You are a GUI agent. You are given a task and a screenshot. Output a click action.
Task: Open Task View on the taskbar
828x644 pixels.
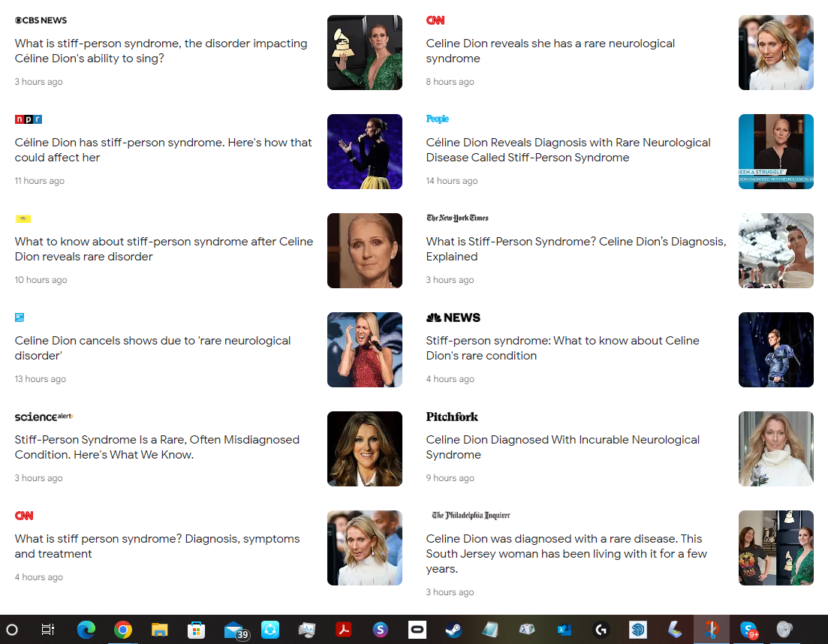coord(48,629)
